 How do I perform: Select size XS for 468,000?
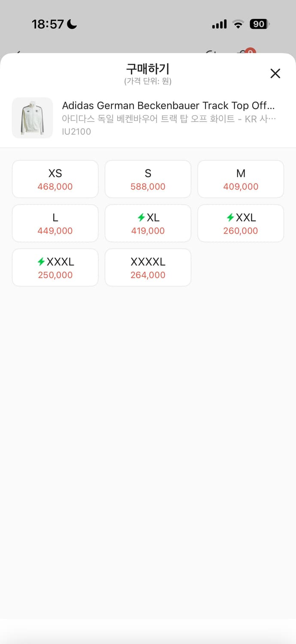55,179
